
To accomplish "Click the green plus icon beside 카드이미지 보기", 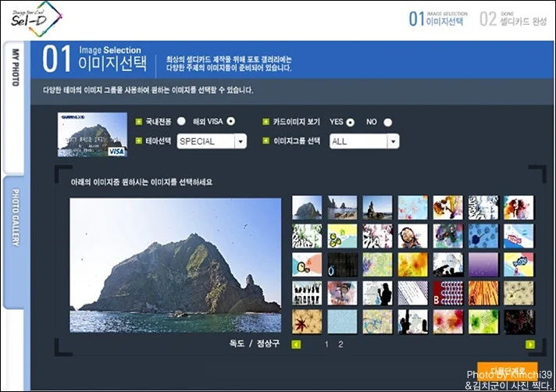I will tap(266, 122).
